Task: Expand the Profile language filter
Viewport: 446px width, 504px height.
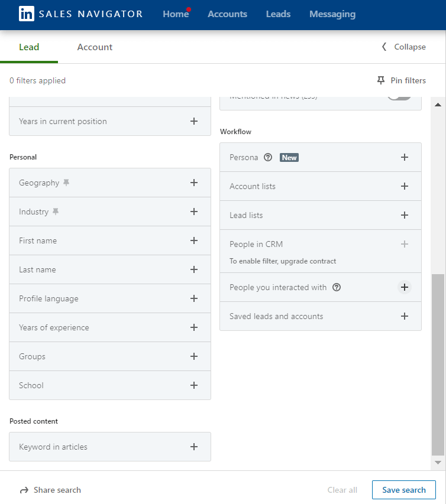Action: click(x=193, y=298)
